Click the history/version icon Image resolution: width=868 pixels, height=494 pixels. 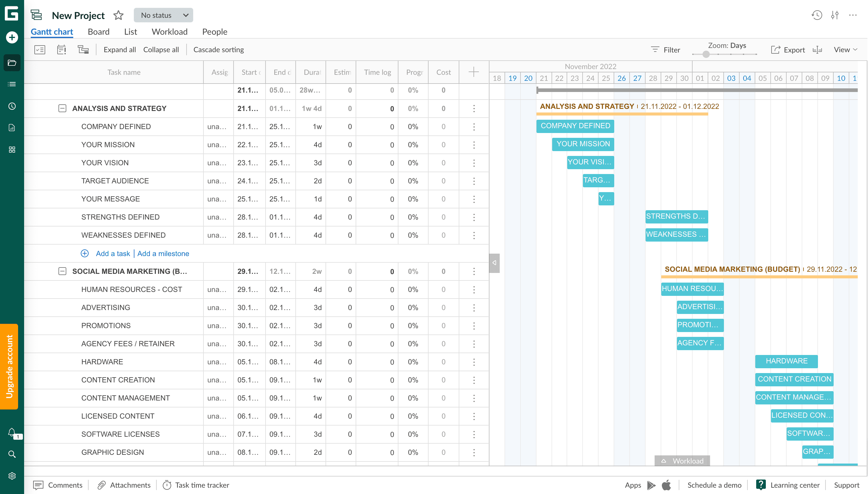click(817, 15)
